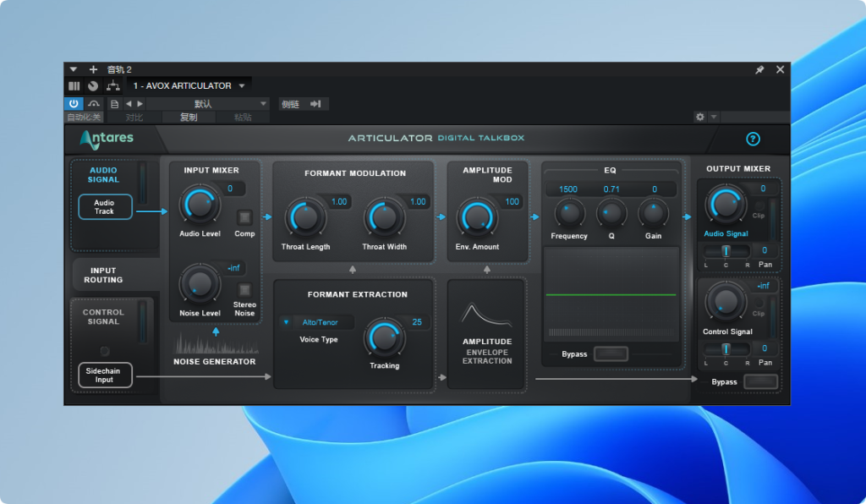This screenshot has width=866, height=504.
Task: Open the channel editor columns icon
Action: click(74, 85)
